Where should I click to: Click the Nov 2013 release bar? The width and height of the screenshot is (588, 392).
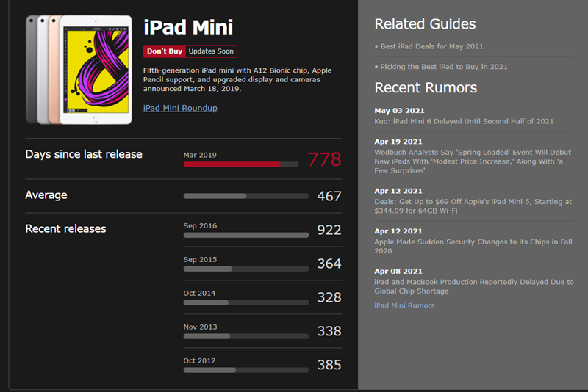246,336
